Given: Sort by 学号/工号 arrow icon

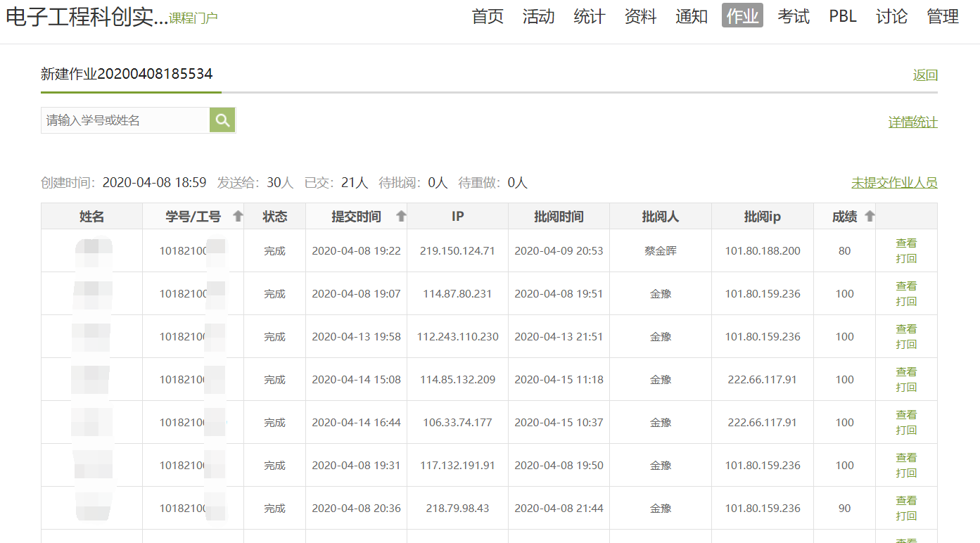Looking at the screenshot, I should coord(238,217).
